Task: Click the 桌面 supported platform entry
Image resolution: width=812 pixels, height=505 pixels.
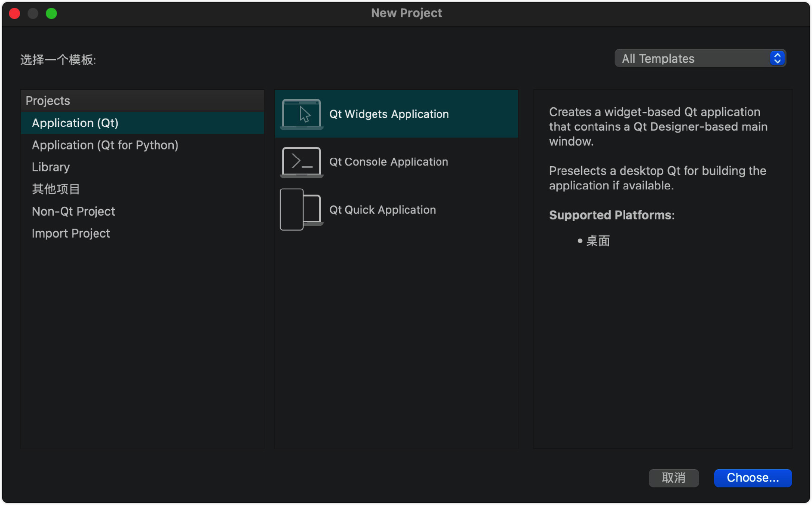Action: [597, 241]
